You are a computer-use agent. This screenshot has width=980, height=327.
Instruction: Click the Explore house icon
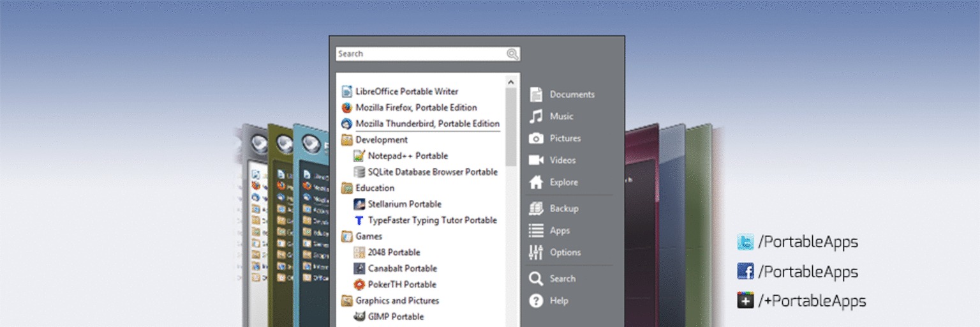click(536, 182)
